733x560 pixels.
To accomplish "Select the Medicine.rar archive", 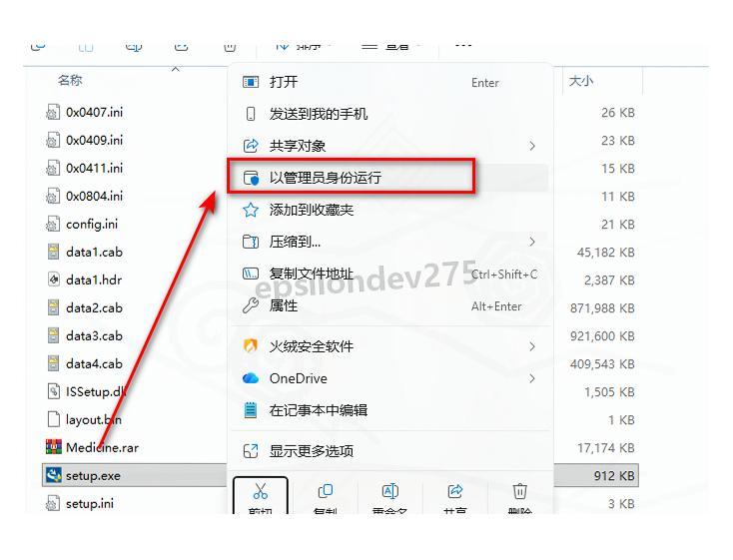I will (x=102, y=448).
